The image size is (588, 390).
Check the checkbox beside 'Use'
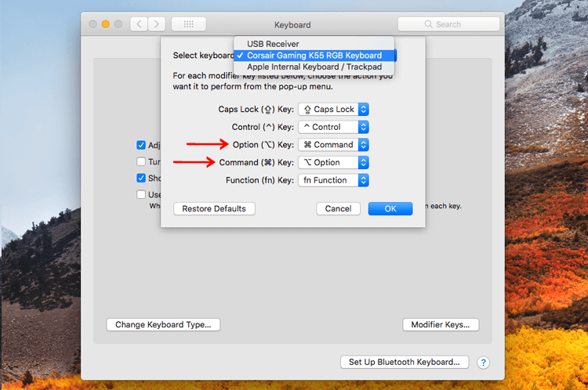(141, 194)
